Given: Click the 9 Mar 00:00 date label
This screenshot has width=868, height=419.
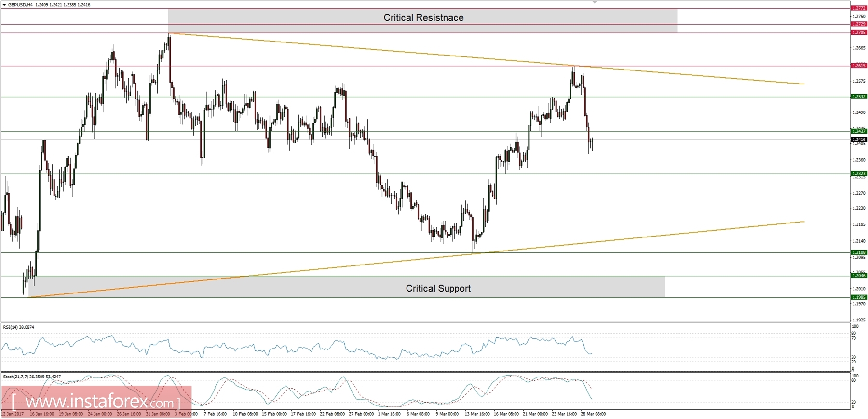Looking at the screenshot, I should click(x=447, y=414).
